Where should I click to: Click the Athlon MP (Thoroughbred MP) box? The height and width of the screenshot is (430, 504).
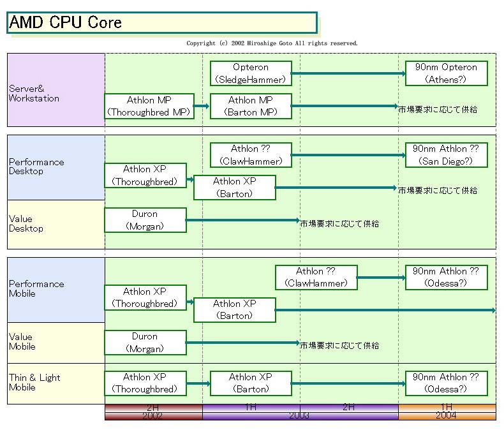coord(149,106)
